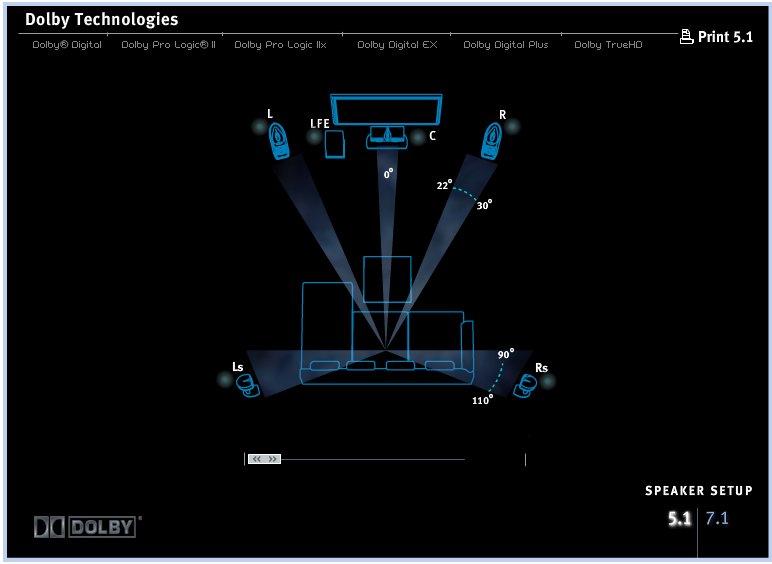Screen dimensions: 772x564
Task: Click the glowing dot next to Ls
Action: (x=225, y=379)
